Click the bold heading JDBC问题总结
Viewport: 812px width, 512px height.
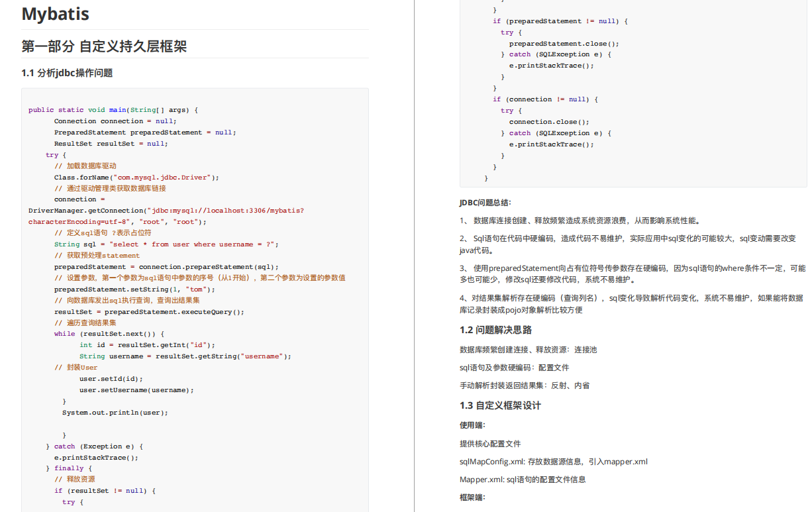point(485,203)
